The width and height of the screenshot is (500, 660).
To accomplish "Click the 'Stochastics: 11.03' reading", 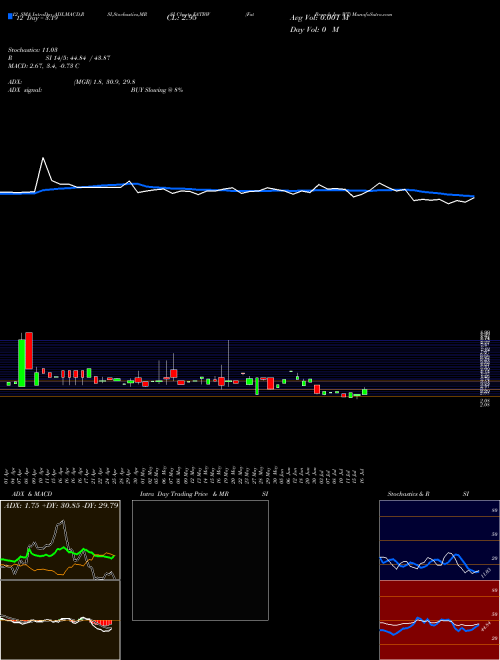I will coord(33,50).
